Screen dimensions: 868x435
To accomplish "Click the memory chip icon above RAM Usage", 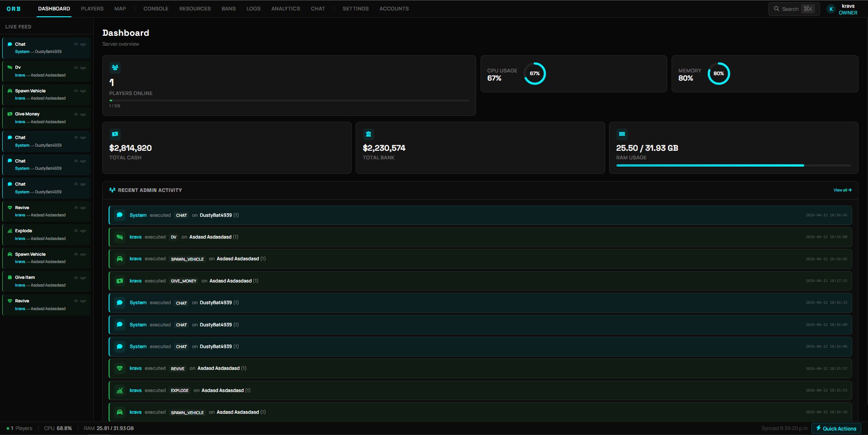I will pos(622,134).
